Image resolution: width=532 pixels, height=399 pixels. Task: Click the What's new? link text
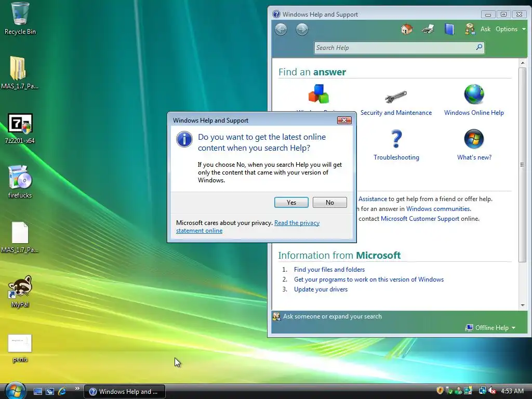click(x=474, y=157)
